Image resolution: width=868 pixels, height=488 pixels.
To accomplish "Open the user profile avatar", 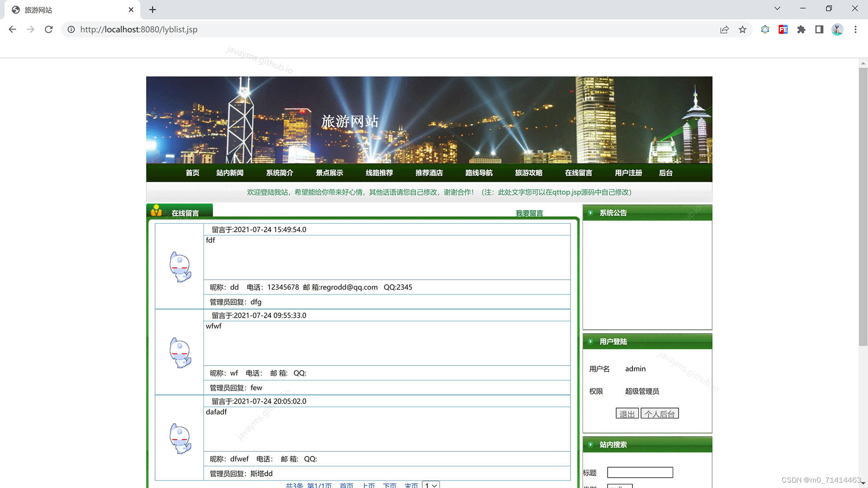I will 837,29.
